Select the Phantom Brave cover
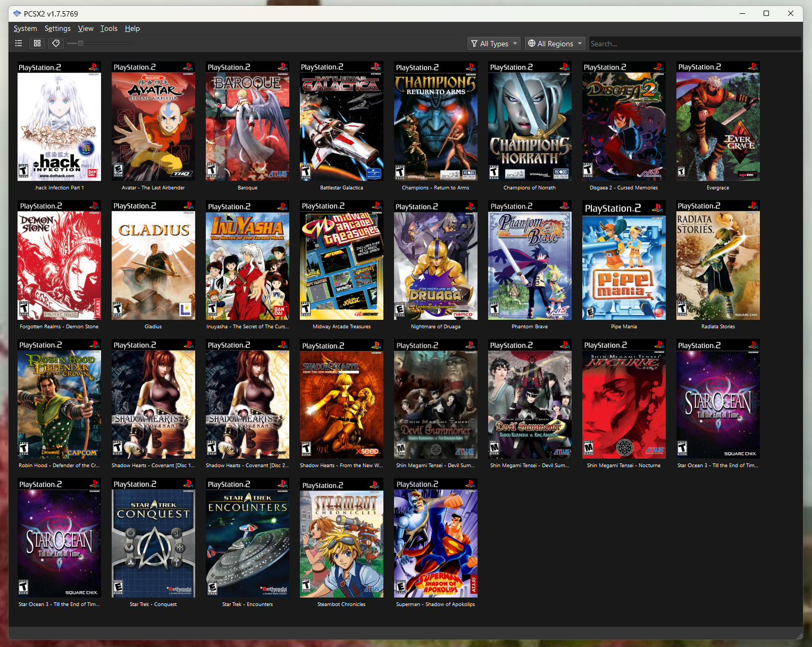812x647 pixels. click(x=530, y=260)
